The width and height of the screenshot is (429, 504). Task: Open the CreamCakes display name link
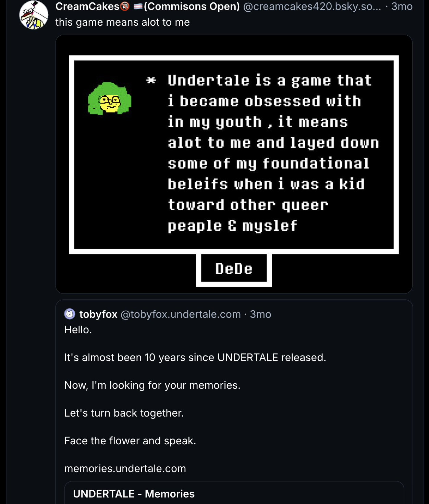87,6
